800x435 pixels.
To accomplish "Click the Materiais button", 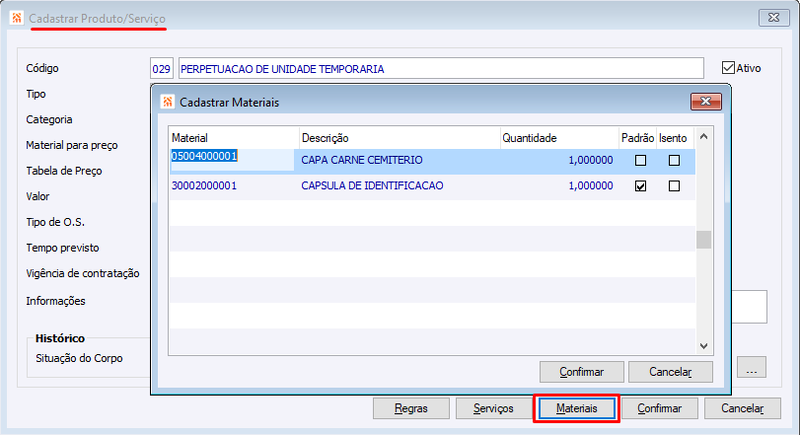I will (x=577, y=408).
